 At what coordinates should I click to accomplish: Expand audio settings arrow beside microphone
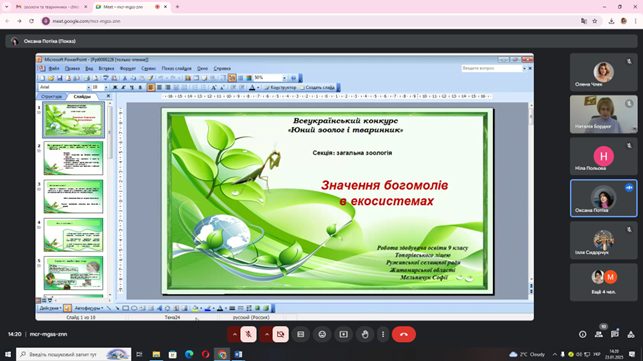(235, 334)
